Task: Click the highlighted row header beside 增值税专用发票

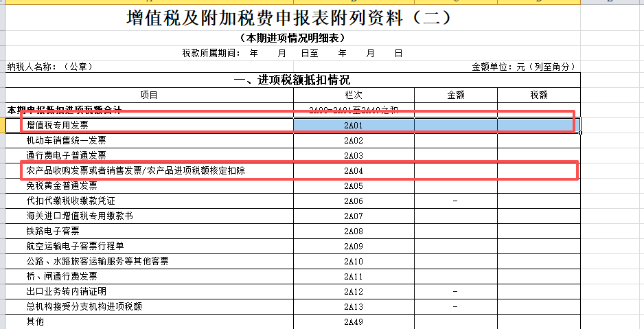Action: coord(2,125)
